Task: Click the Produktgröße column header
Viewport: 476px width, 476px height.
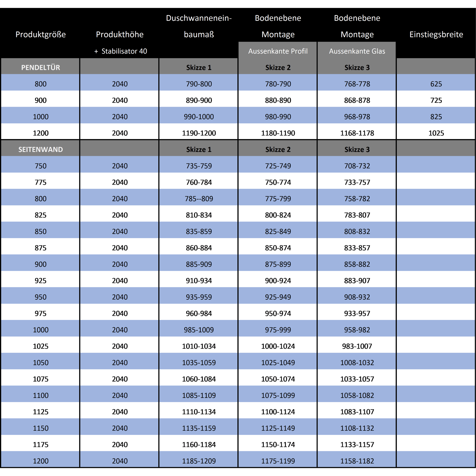Action: pos(41,34)
